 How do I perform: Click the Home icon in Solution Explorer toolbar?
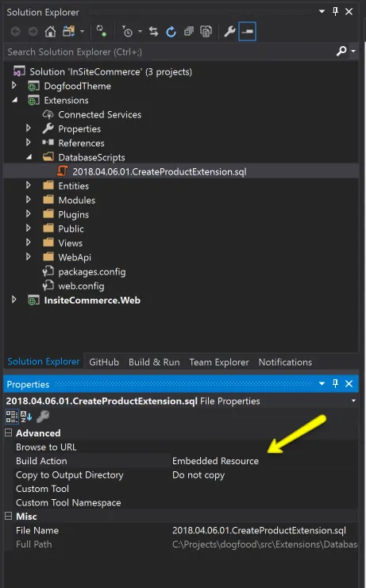(50, 32)
